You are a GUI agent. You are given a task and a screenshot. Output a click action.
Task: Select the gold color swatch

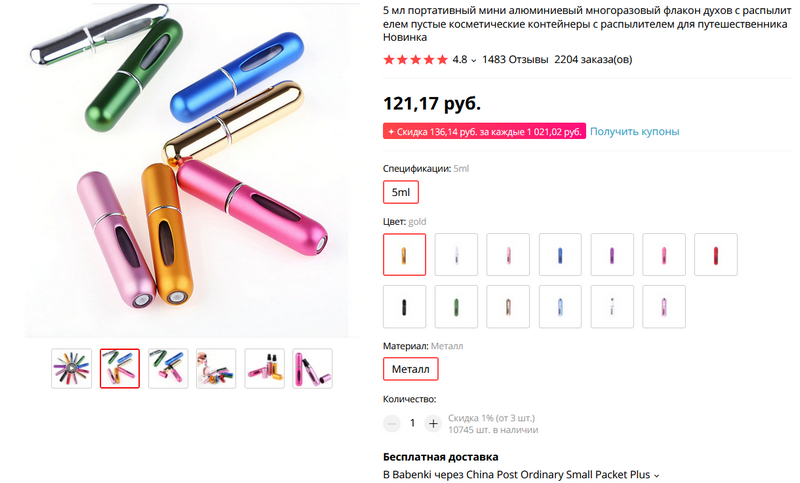click(x=404, y=255)
